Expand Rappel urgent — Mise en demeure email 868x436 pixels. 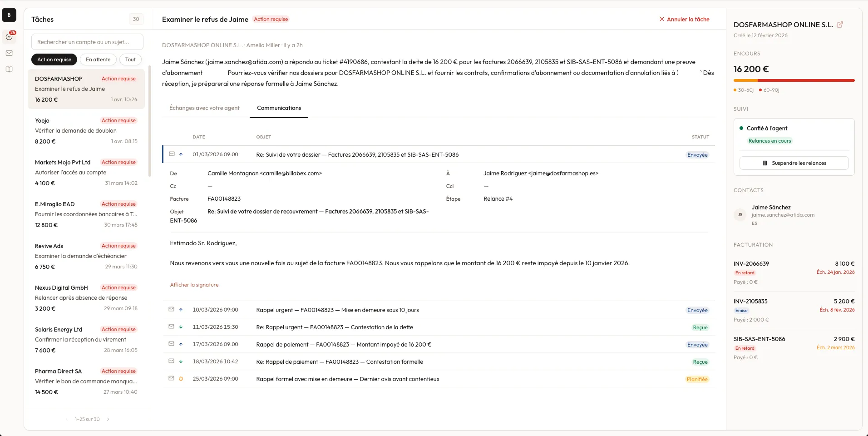click(x=439, y=310)
